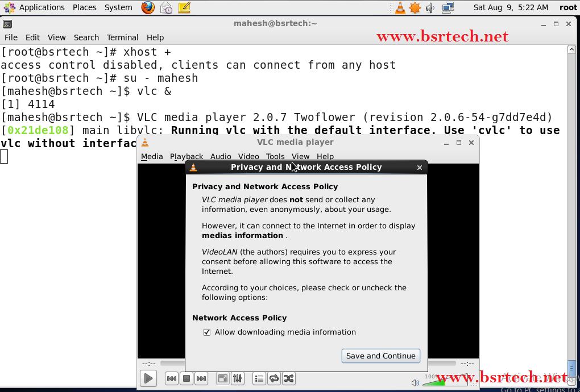Click the Save and Continue button
The image size is (580, 392).
380,356
